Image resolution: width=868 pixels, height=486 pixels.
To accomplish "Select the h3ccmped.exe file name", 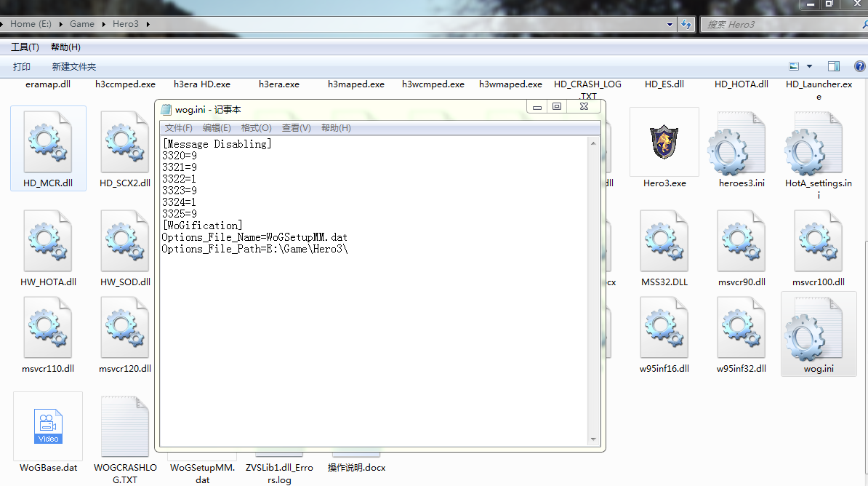I will point(125,84).
